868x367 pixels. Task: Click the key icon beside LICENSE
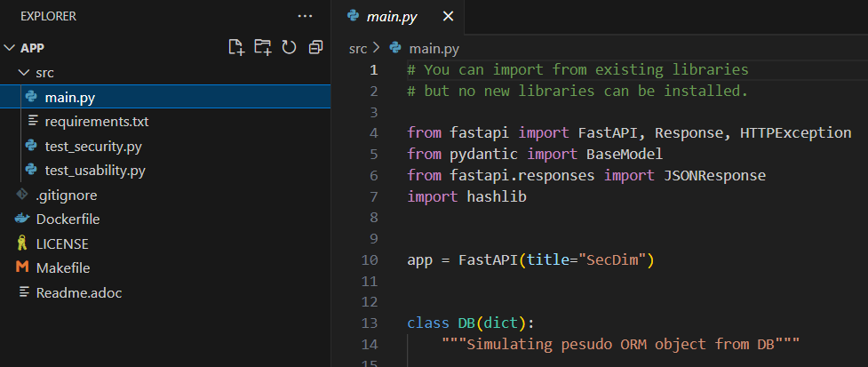point(22,243)
